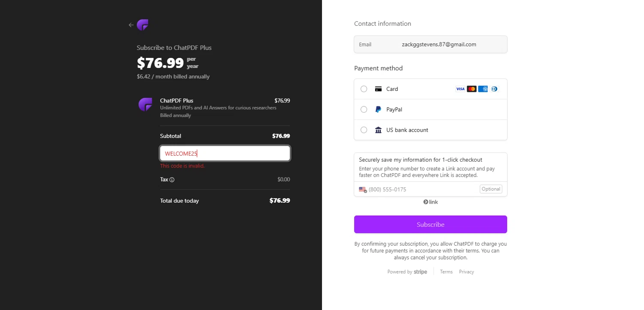The width and height of the screenshot is (644, 310).
Task: Select the Card payment radio button
Action: [364, 89]
